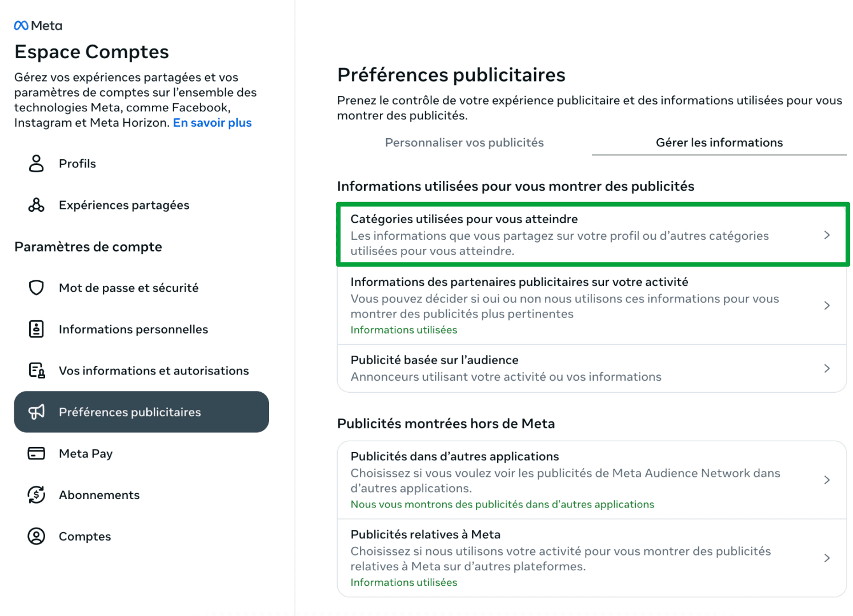Viewport: 853px width, 616px height.
Task: Click the shield icon for password and security
Action: coord(37,288)
